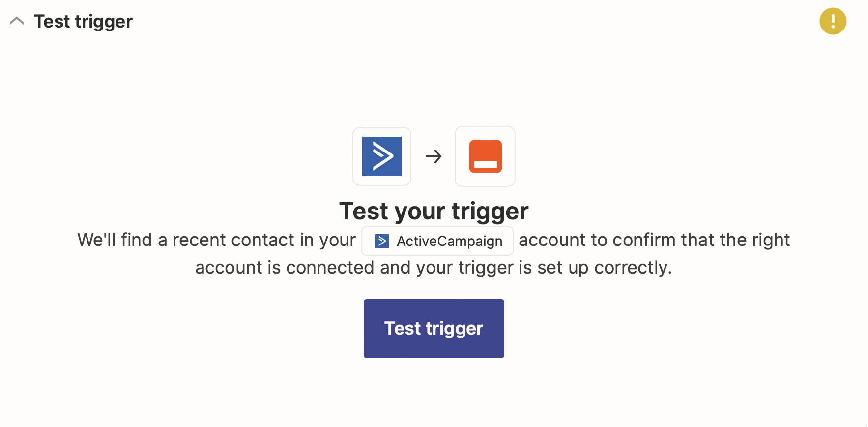
Task: Click the yellow warning status icon
Action: [833, 21]
